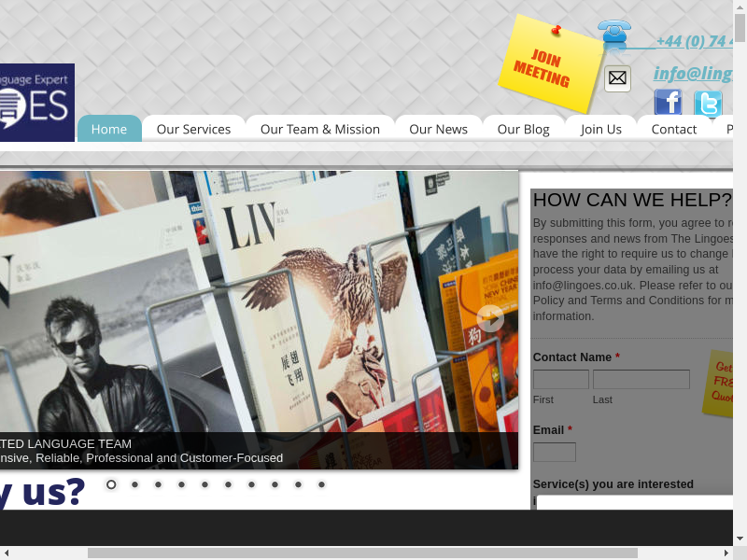Image resolution: width=747 pixels, height=560 pixels.
Task: Advance slideshow with the next arrow
Action: [x=490, y=318]
